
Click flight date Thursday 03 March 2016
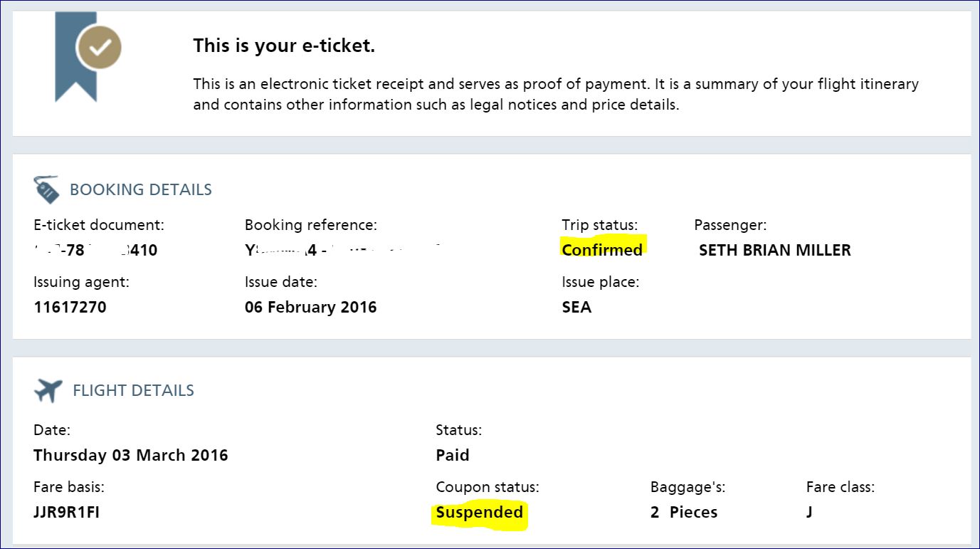[x=130, y=455]
